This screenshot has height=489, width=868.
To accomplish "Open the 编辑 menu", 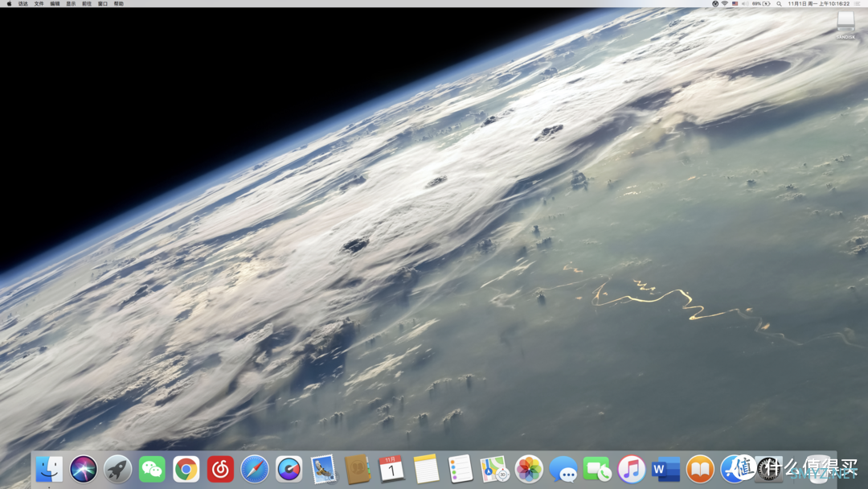I will click(55, 4).
